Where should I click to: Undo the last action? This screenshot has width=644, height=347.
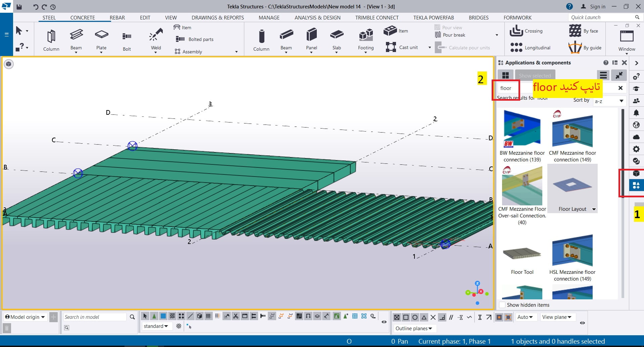[36, 7]
